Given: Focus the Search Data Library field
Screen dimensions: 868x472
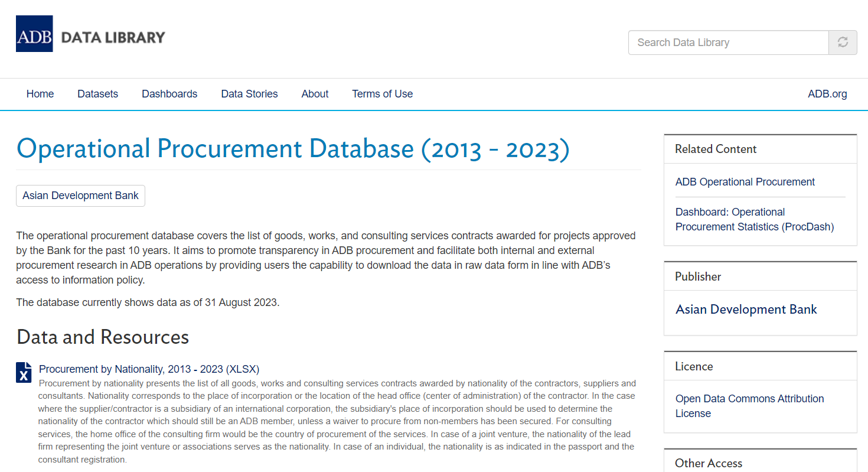Looking at the screenshot, I should pyautogui.click(x=729, y=43).
